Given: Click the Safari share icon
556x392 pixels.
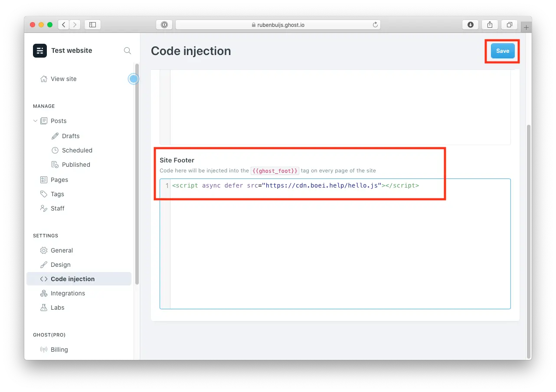Looking at the screenshot, I should pos(490,25).
